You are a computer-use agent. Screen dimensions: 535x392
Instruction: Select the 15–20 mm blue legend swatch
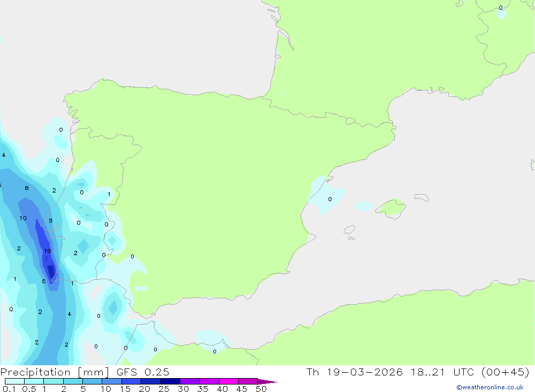pos(131,381)
